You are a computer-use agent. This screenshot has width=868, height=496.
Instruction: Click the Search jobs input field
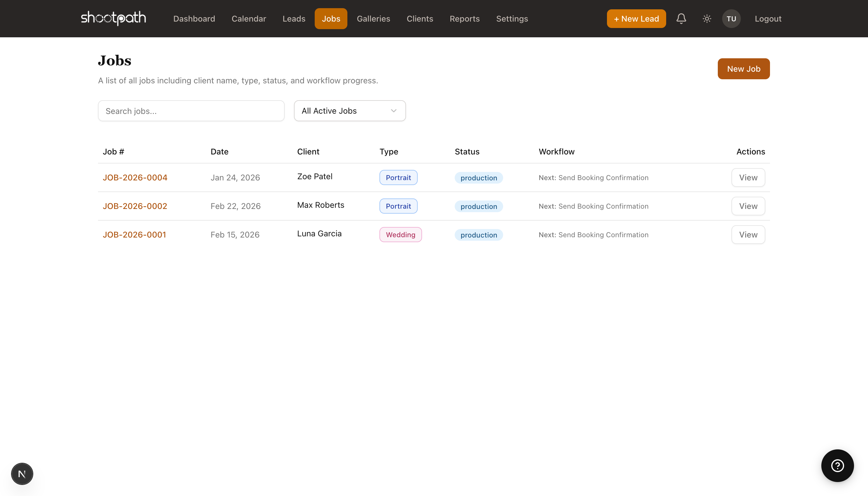tap(191, 111)
